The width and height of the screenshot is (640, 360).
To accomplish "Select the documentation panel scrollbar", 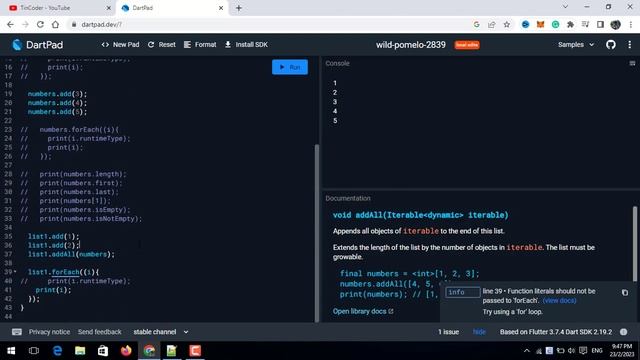I will pos(635,244).
